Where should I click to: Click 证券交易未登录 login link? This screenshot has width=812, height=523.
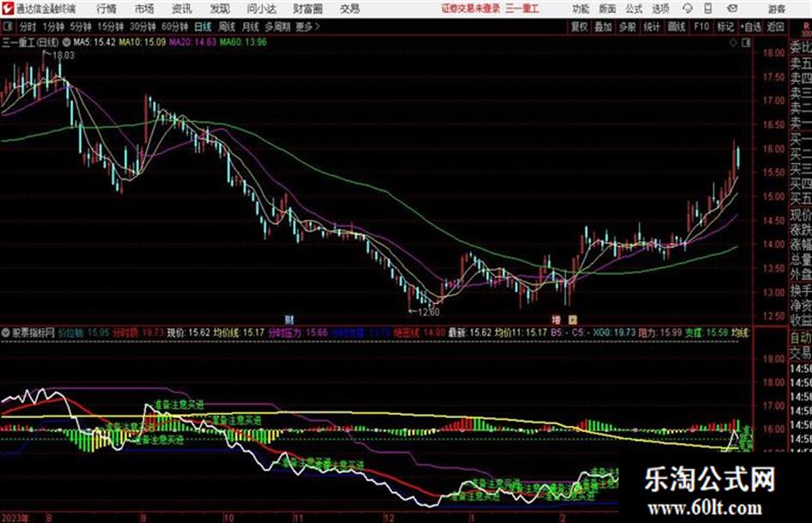coord(471,9)
